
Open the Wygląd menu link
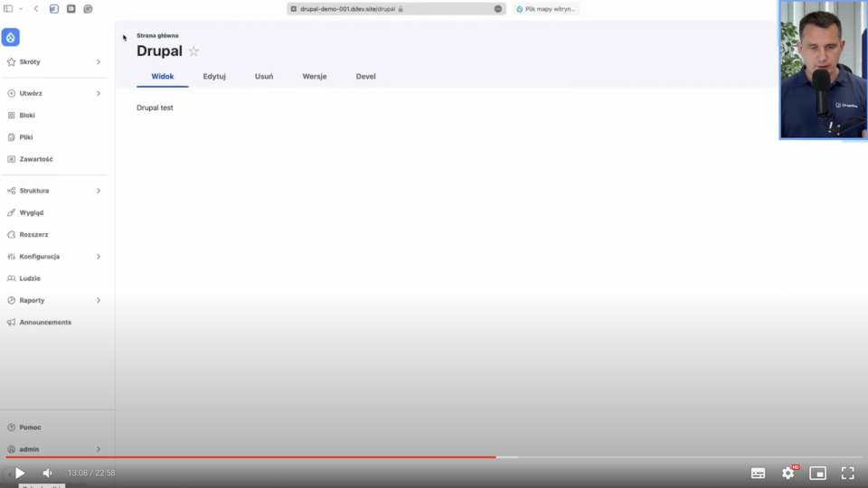coord(32,212)
